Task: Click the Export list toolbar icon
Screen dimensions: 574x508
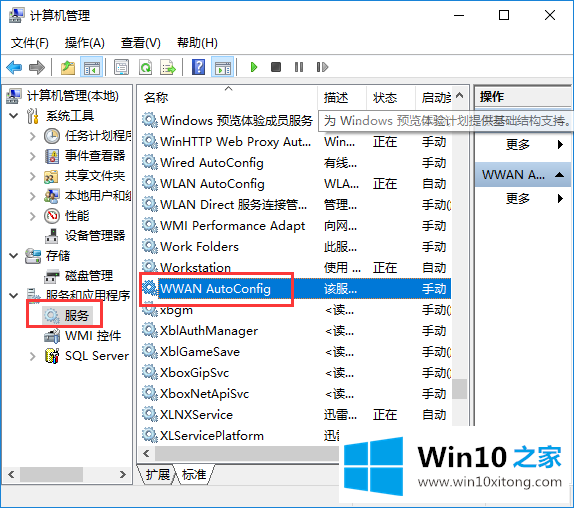Action: pos(168,67)
